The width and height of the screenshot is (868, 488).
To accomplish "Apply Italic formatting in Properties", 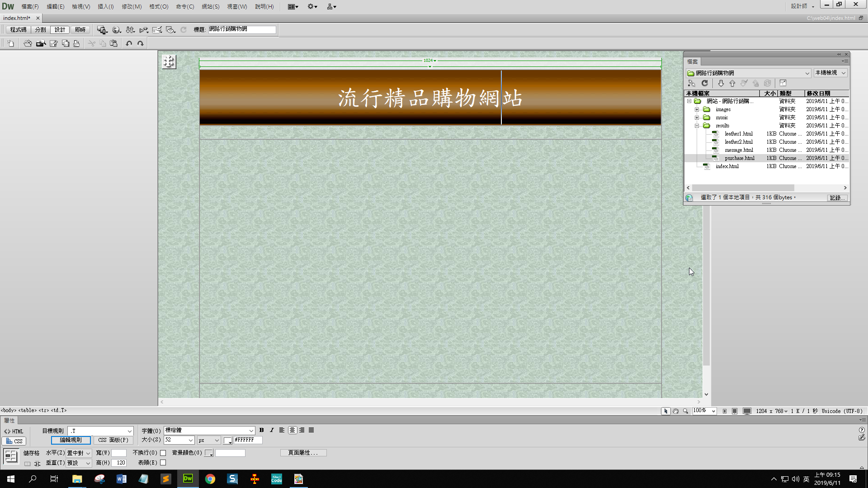I will 271,430.
